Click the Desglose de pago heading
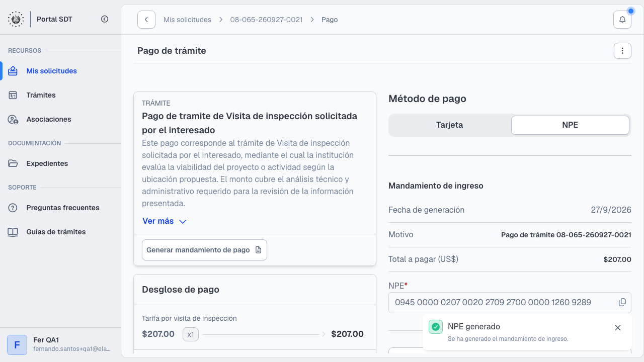Image resolution: width=644 pixels, height=362 pixels. pyautogui.click(x=181, y=290)
